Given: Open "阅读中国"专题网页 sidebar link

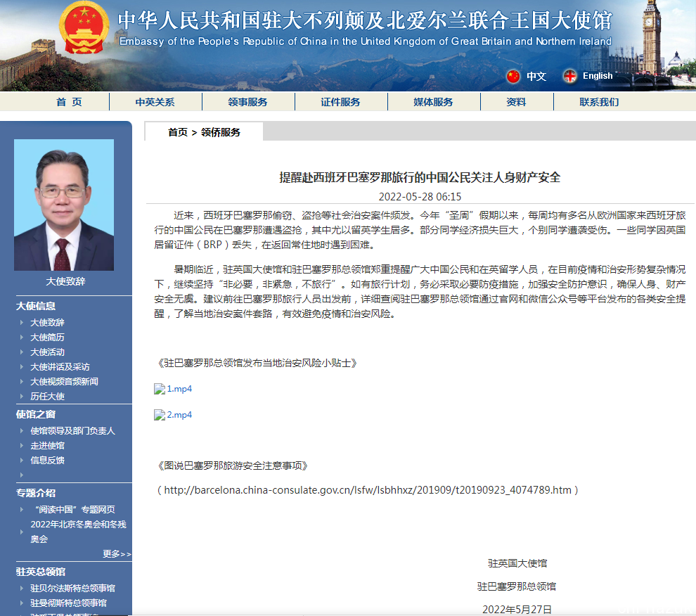Looking at the screenshot, I should click(75, 509).
